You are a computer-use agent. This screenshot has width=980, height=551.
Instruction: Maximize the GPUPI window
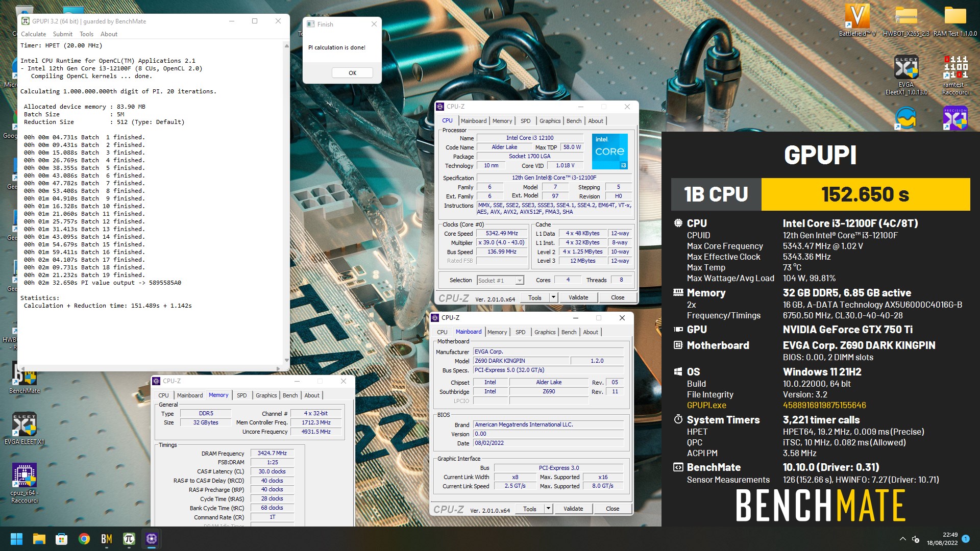(254, 21)
